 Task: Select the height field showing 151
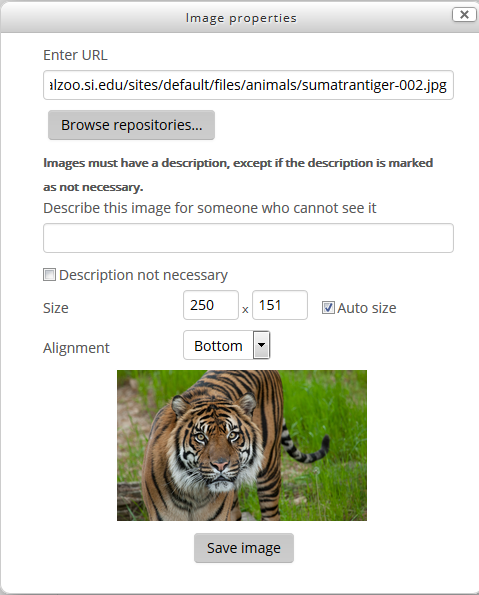pyautogui.click(x=280, y=305)
